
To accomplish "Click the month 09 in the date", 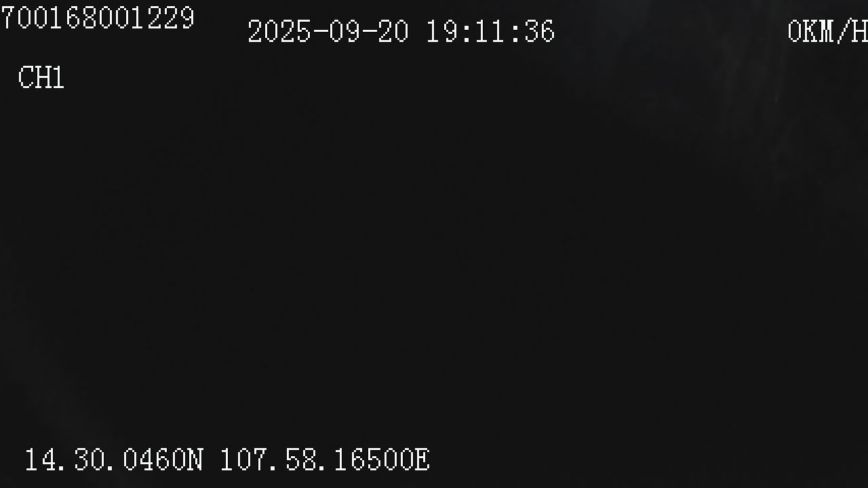I will (x=344, y=32).
